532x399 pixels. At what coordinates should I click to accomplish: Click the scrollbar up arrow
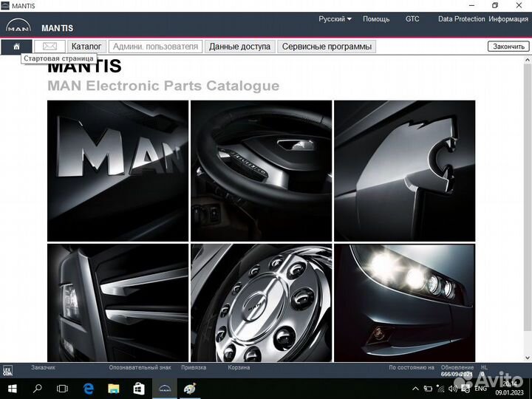[x=528, y=60]
